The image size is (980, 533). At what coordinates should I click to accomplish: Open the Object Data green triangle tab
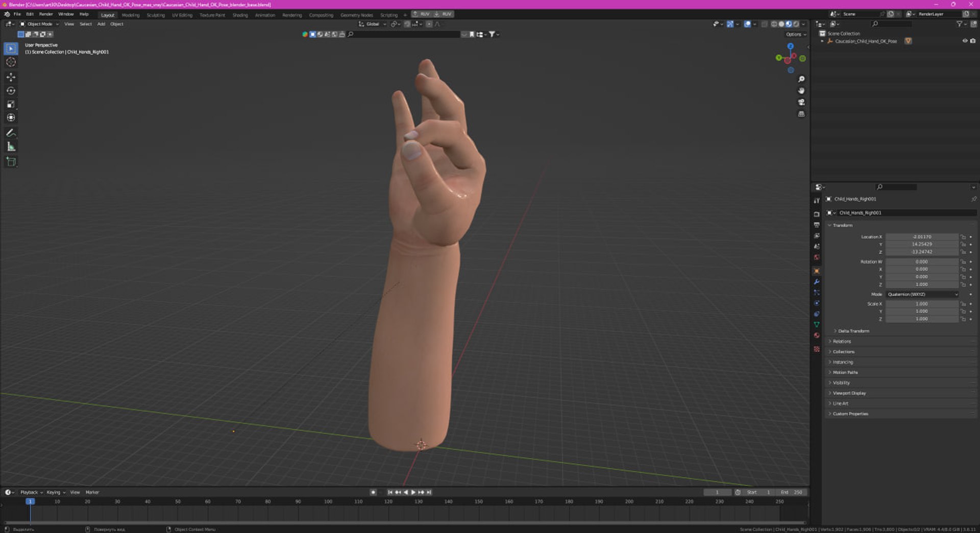click(x=817, y=325)
